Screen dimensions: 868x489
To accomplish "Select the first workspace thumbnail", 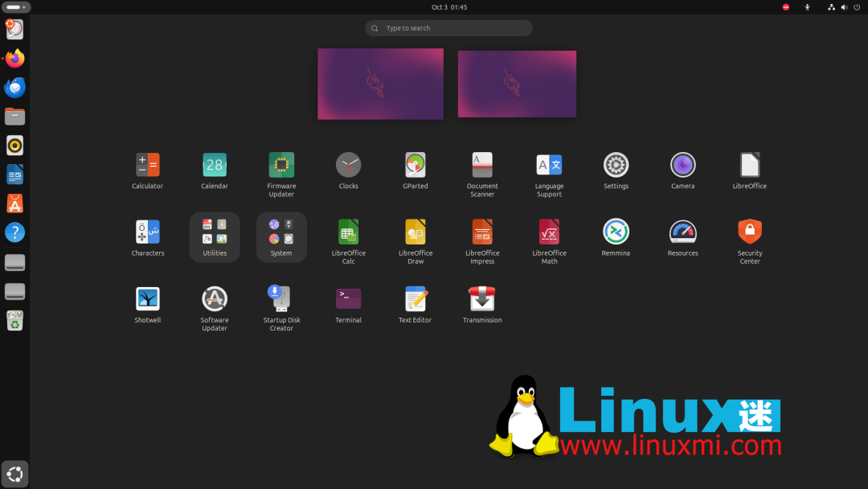I will tap(380, 84).
